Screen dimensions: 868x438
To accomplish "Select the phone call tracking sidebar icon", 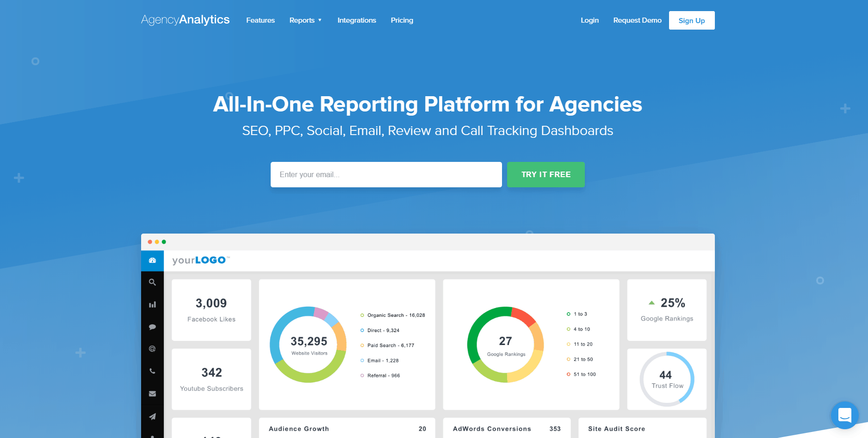I will [152, 371].
